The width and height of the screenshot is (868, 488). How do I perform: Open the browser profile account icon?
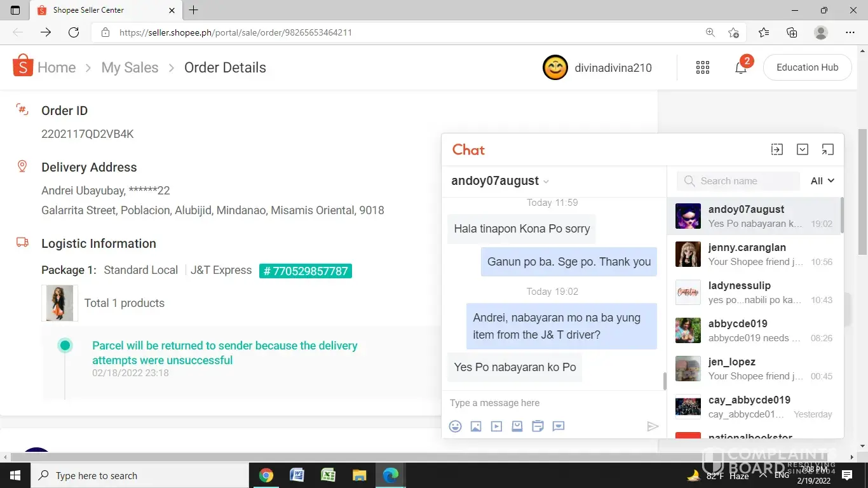click(x=821, y=32)
